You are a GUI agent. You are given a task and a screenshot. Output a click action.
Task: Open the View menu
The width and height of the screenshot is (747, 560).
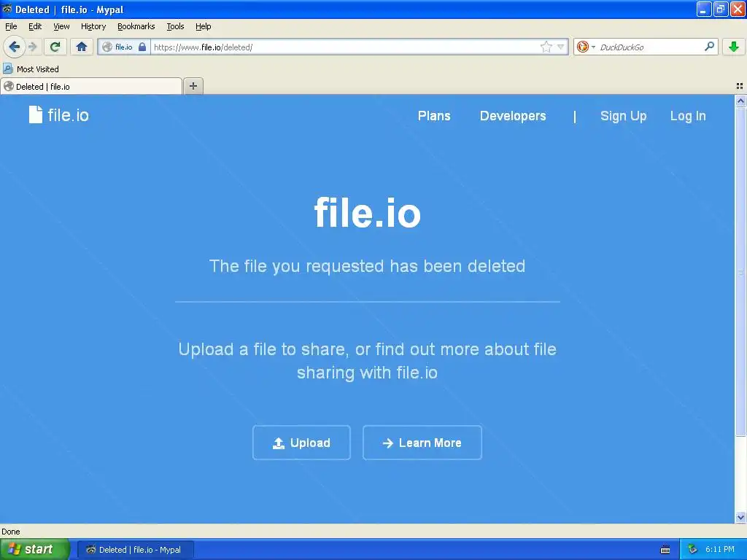coord(61,26)
